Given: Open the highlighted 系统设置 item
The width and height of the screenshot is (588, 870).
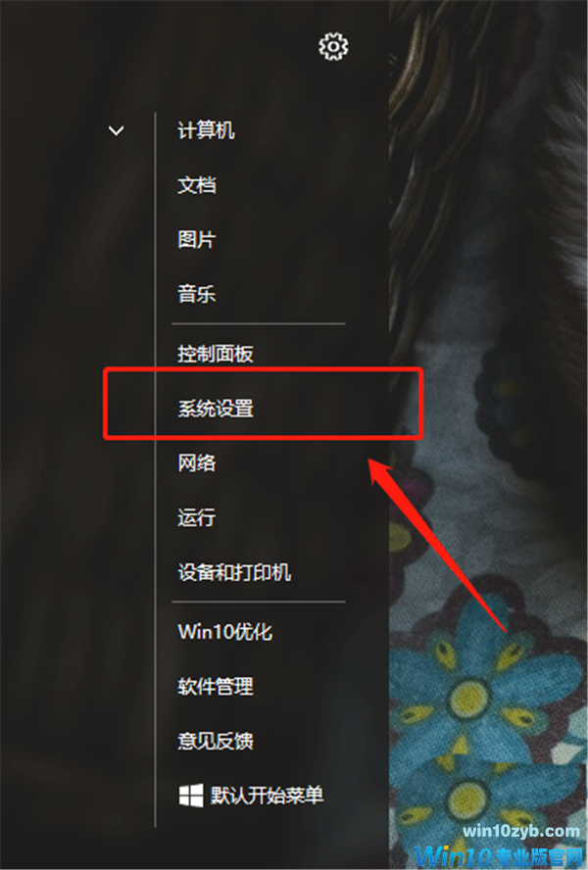Looking at the screenshot, I should pyautogui.click(x=216, y=409).
